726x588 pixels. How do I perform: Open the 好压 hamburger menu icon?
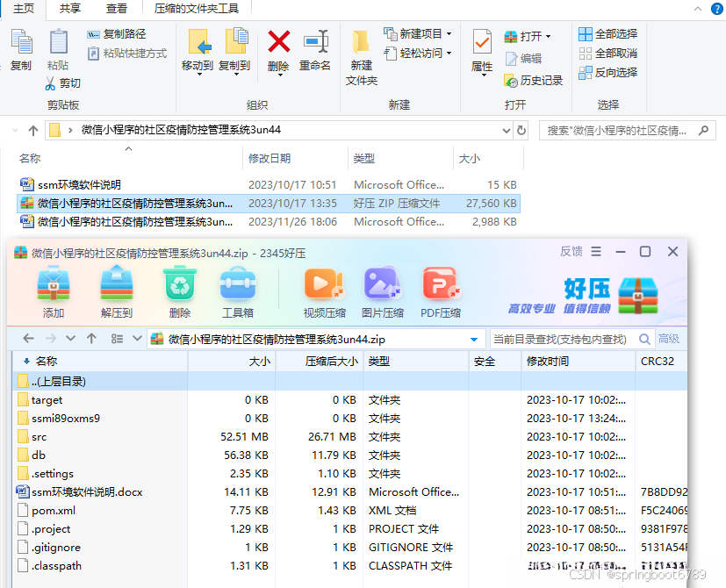596,251
